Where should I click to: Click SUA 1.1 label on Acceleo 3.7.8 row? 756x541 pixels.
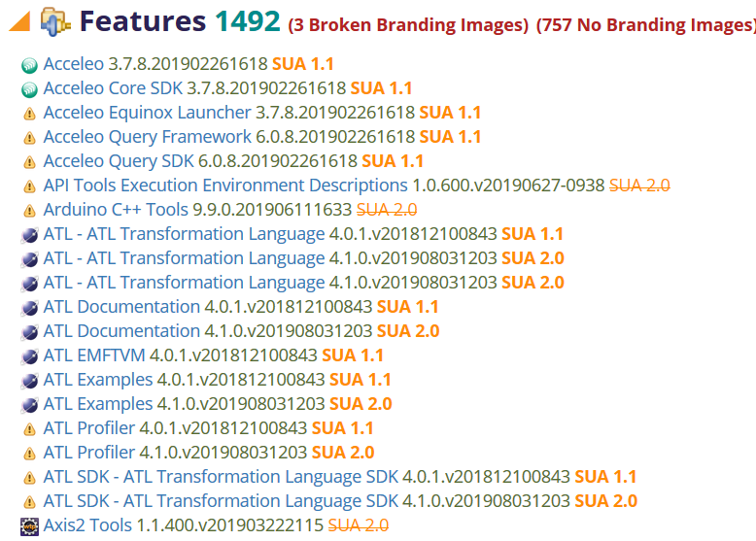[x=303, y=64]
